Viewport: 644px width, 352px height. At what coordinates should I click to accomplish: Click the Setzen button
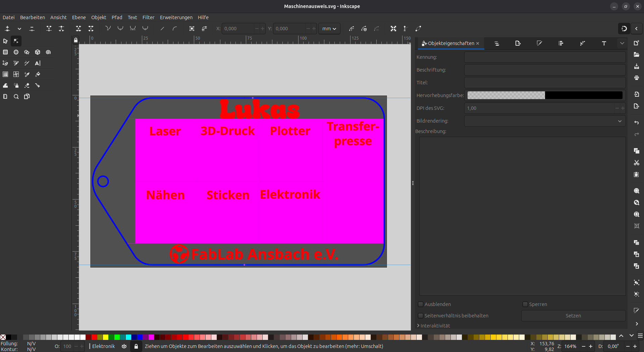[574, 316]
